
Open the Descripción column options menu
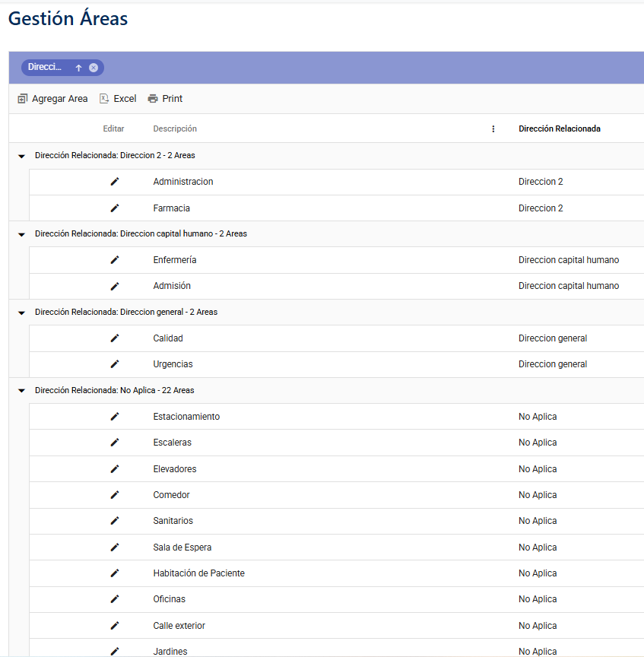click(x=493, y=129)
